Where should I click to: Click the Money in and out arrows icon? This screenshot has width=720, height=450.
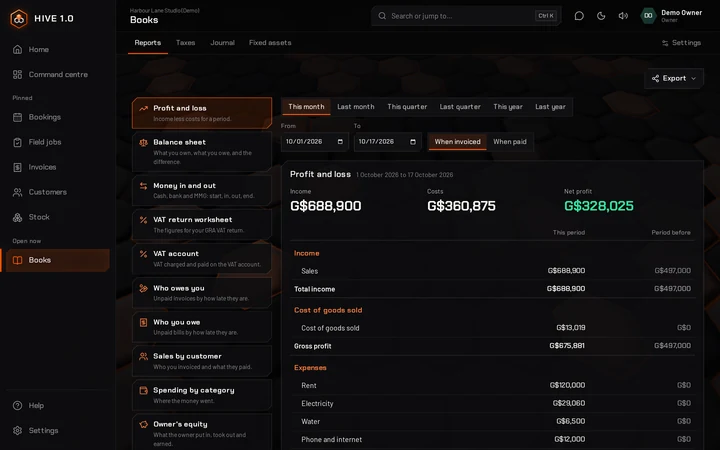[143, 186]
